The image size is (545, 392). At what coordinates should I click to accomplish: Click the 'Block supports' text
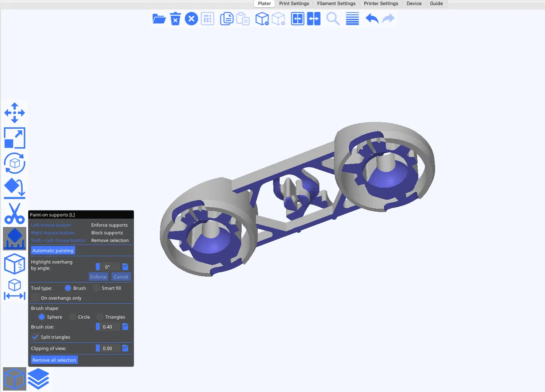(x=107, y=232)
